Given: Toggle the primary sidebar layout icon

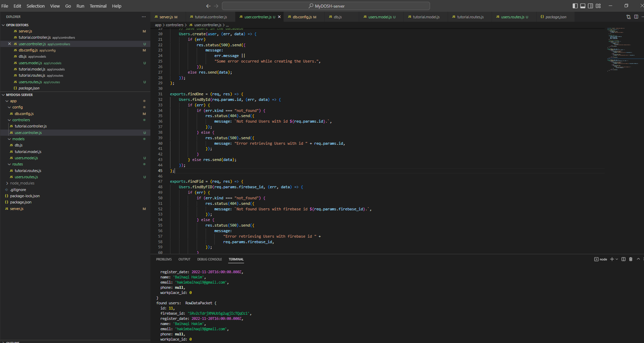Looking at the screenshot, I should (575, 6).
